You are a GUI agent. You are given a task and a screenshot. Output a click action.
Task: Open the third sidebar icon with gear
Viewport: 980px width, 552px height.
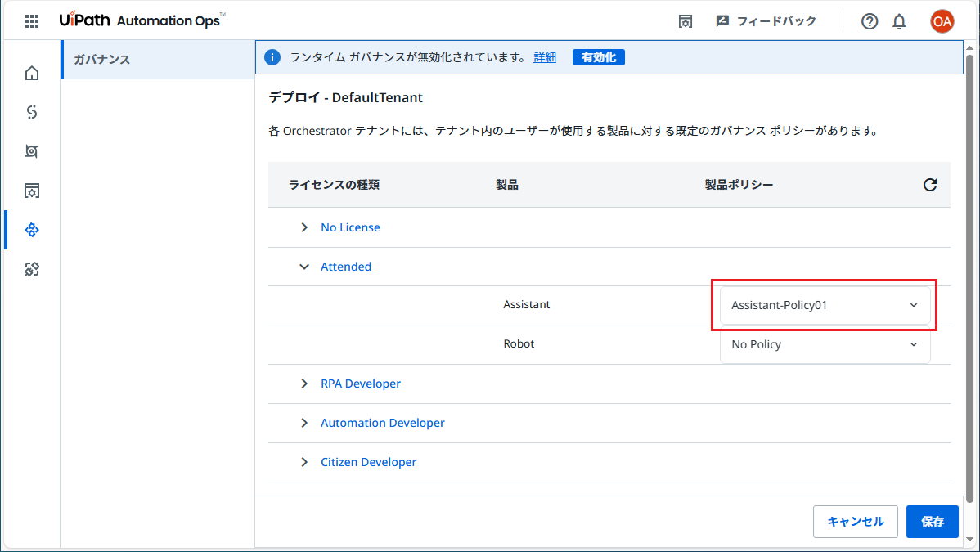point(32,151)
